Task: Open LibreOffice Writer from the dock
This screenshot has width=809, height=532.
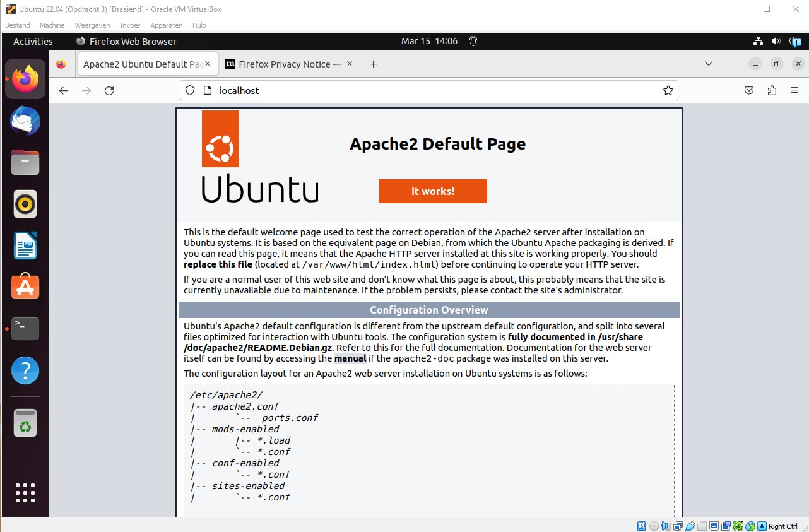Action: point(25,245)
